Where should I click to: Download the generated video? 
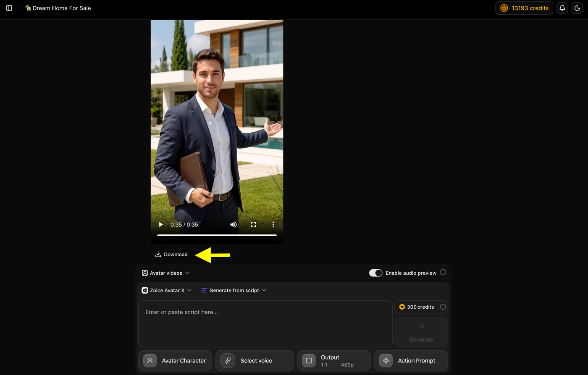(171, 254)
